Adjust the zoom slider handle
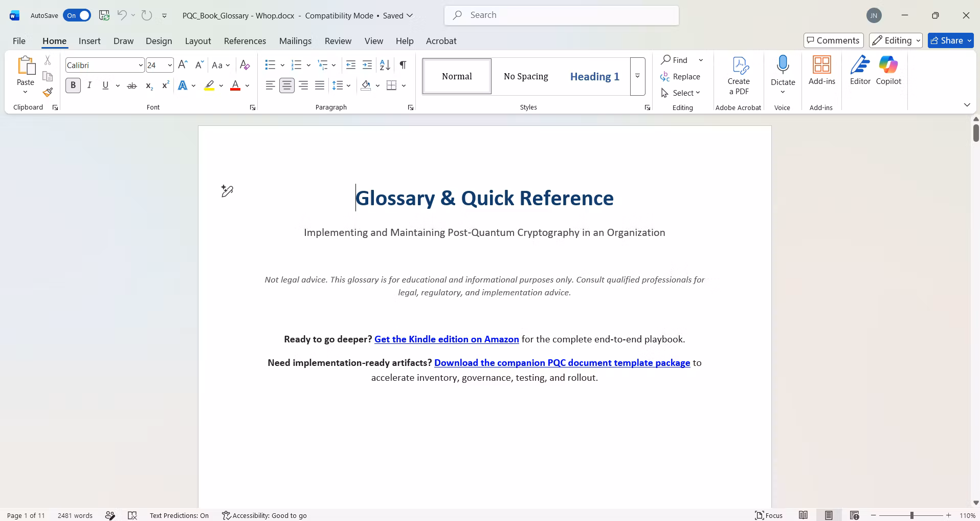The height and width of the screenshot is (521, 980). [911, 515]
